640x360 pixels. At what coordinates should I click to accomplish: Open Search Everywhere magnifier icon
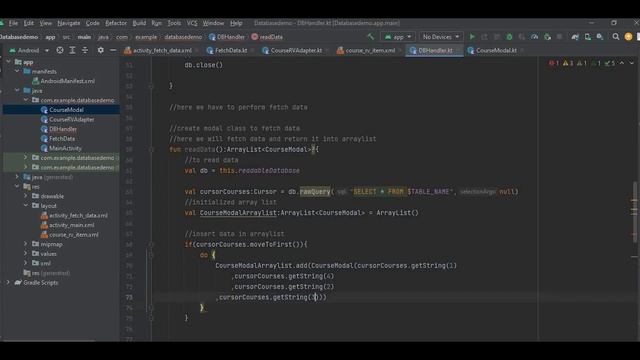coord(616,37)
